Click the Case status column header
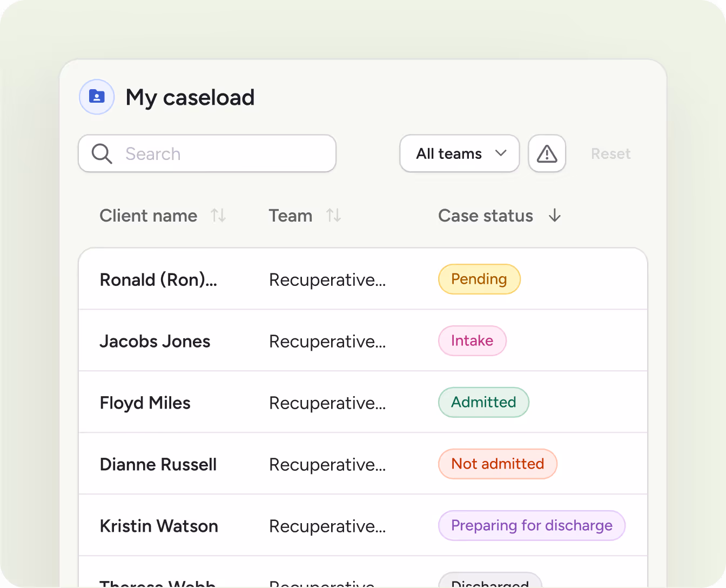 point(486,216)
